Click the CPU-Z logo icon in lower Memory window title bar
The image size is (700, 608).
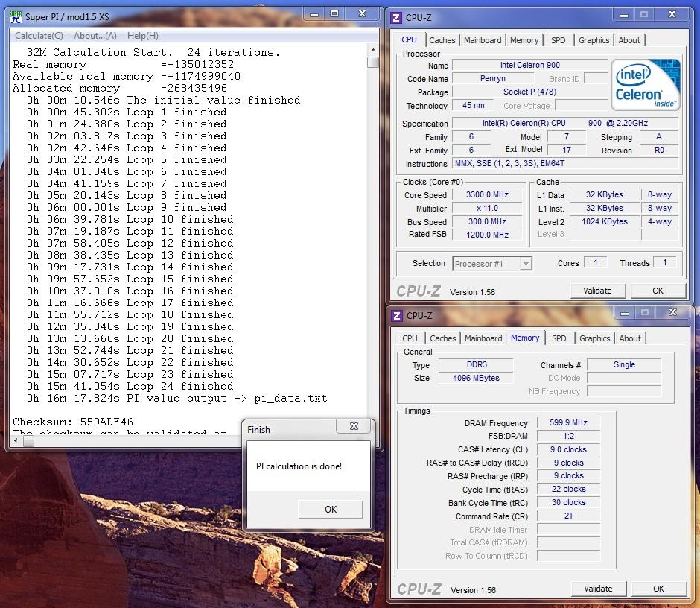pos(396,316)
